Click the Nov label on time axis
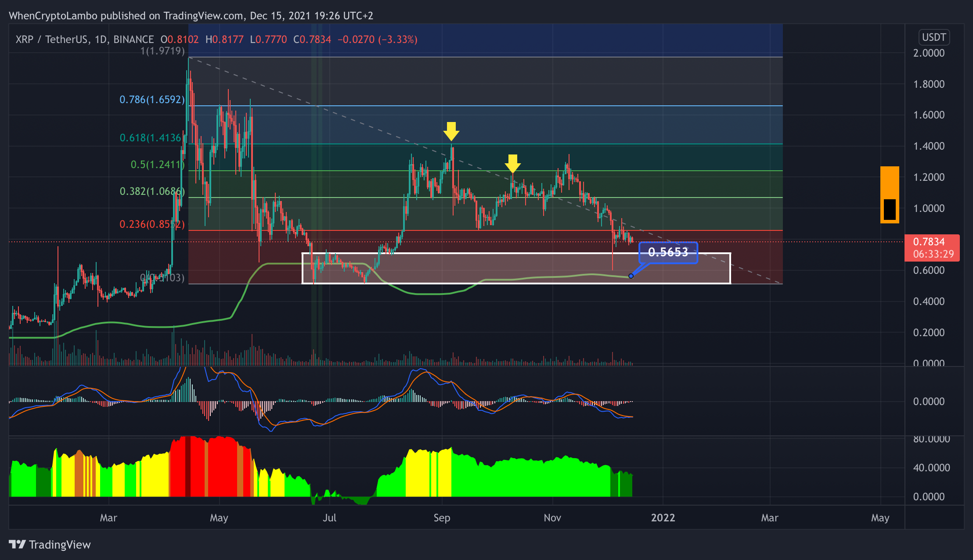 pos(552,518)
